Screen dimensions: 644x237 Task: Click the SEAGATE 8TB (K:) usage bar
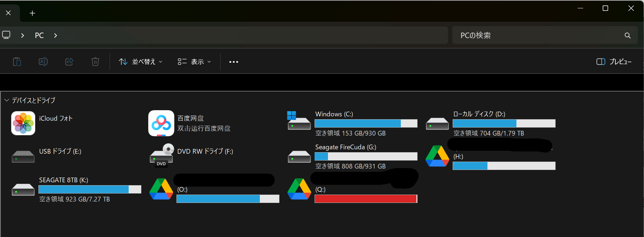pyautogui.click(x=90, y=189)
